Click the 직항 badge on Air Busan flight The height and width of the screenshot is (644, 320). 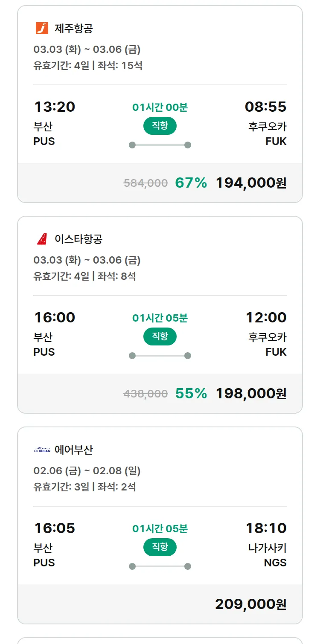160,547
